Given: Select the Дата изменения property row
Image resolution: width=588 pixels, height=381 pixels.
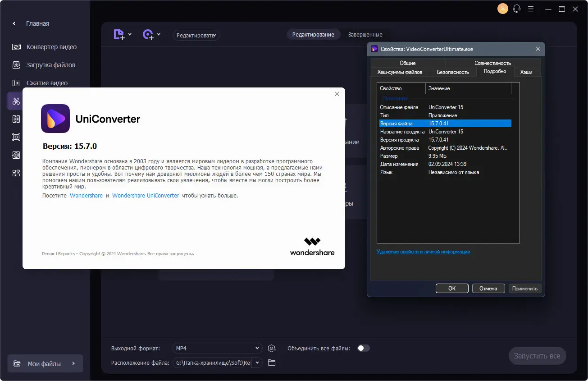Looking at the screenshot, I should point(444,164).
